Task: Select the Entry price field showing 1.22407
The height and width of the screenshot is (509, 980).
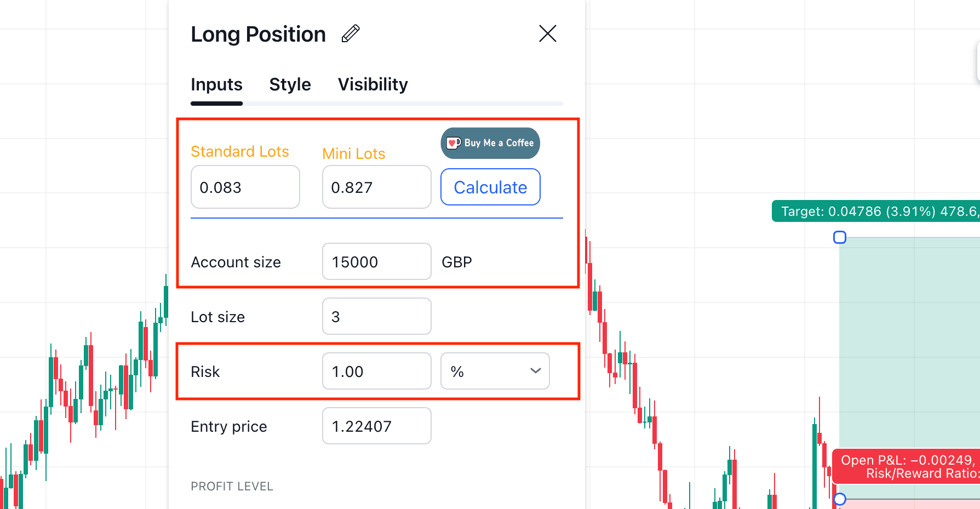Action: tap(376, 426)
